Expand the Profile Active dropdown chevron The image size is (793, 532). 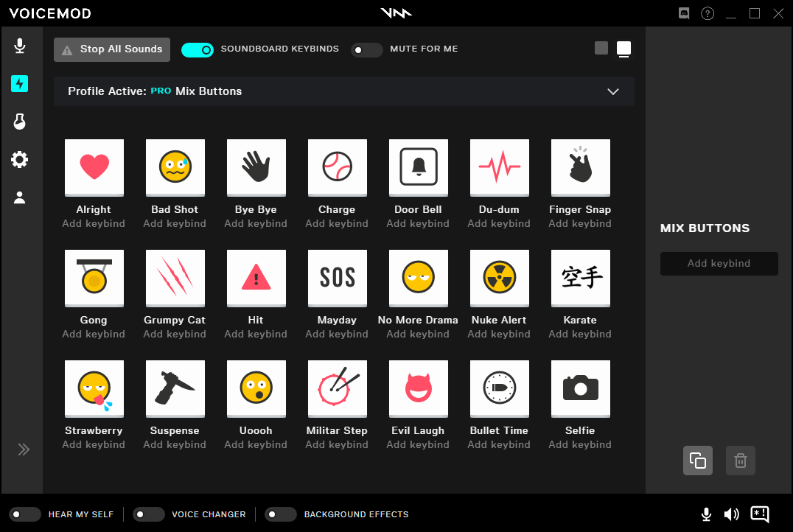tap(612, 91)
